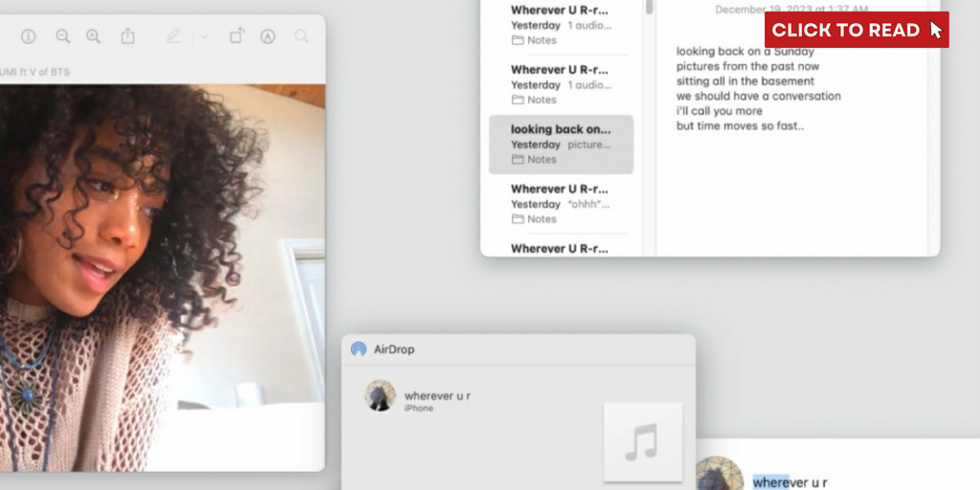This screenshot has width=980, height=490.
Task: Click the line 'i'll call you more'
Action: click(x=719, y=111)
